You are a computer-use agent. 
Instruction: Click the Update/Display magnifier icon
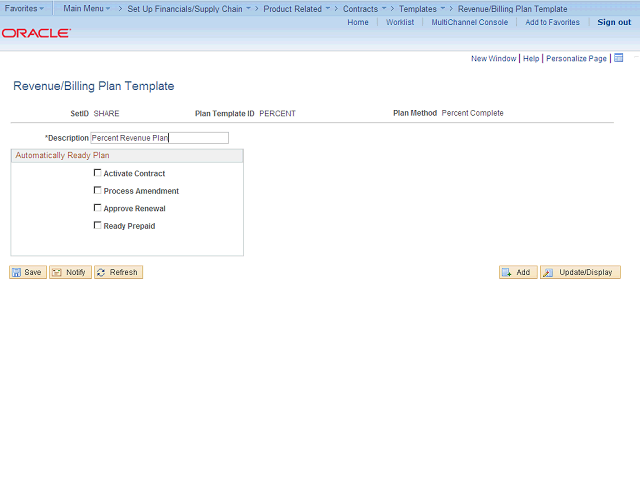pyautogui.click(x=548, y=272)
